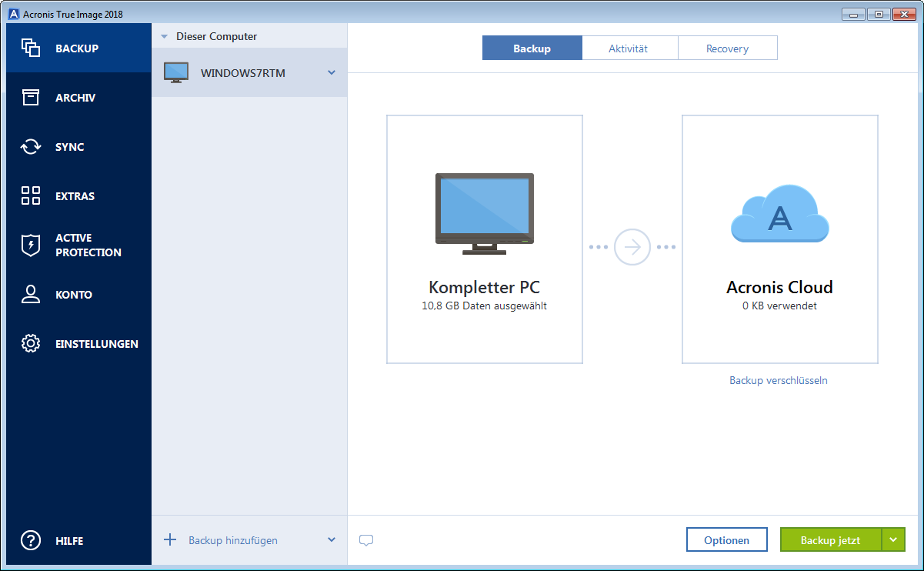Click the Sync arrows icon
This screenshot has height=571, width=924.
31,147
